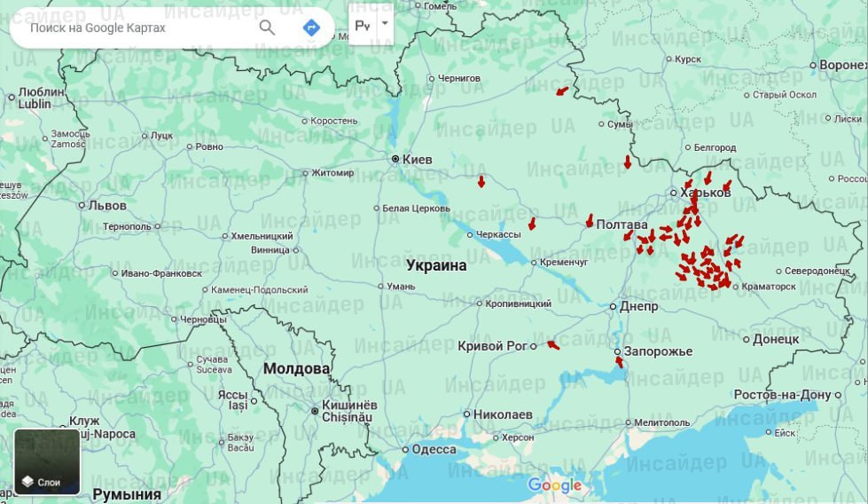
Task: Select the red arrow marker west of Полтава
Action: 590,220
